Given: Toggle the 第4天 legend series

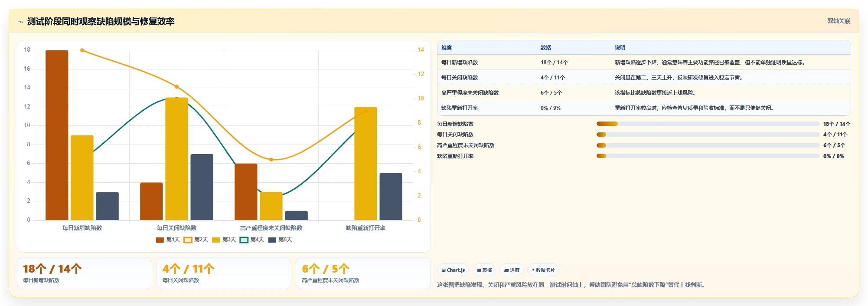Looking at the screenshot, I should coord(252,240).
